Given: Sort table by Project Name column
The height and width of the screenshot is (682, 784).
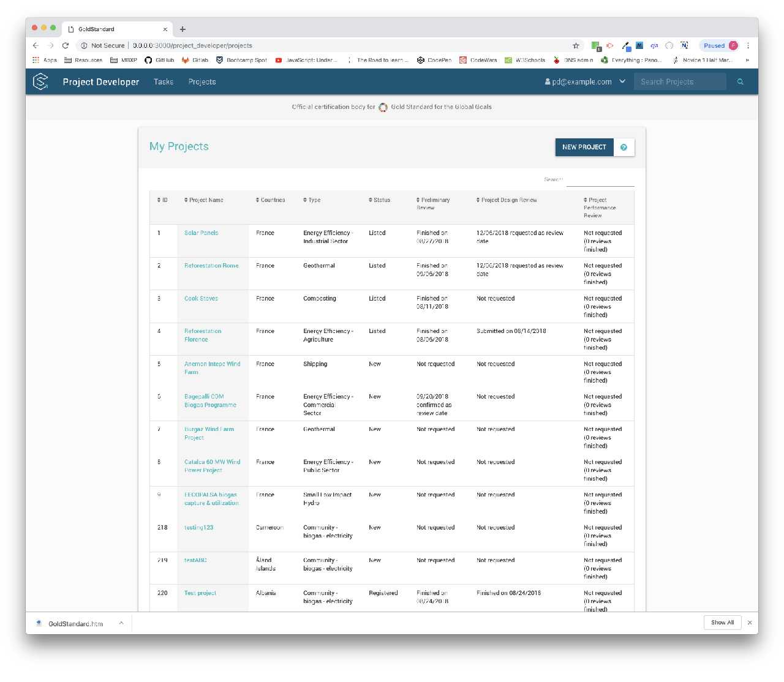Looking at the screenshot, I should point(203,200).
